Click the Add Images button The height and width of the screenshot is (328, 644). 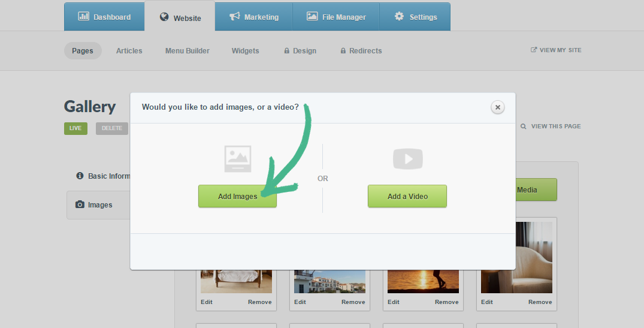(x=237, y=196)
